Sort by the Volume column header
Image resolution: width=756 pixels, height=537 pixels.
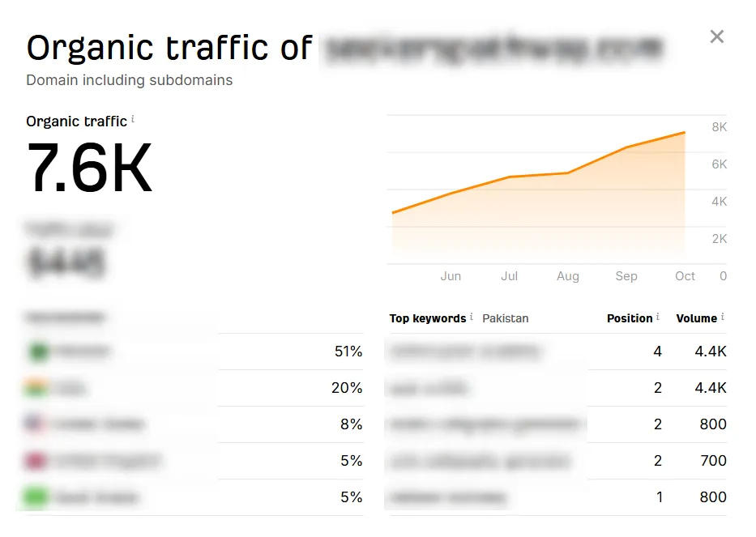point(696,318)
